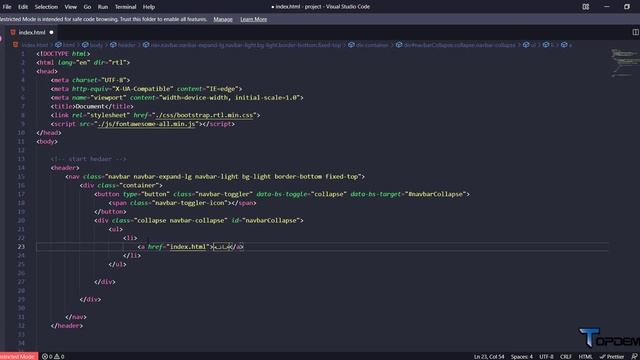Click the closing </button> tag on line 19
640x360 pixels.
tap(110, 211)
